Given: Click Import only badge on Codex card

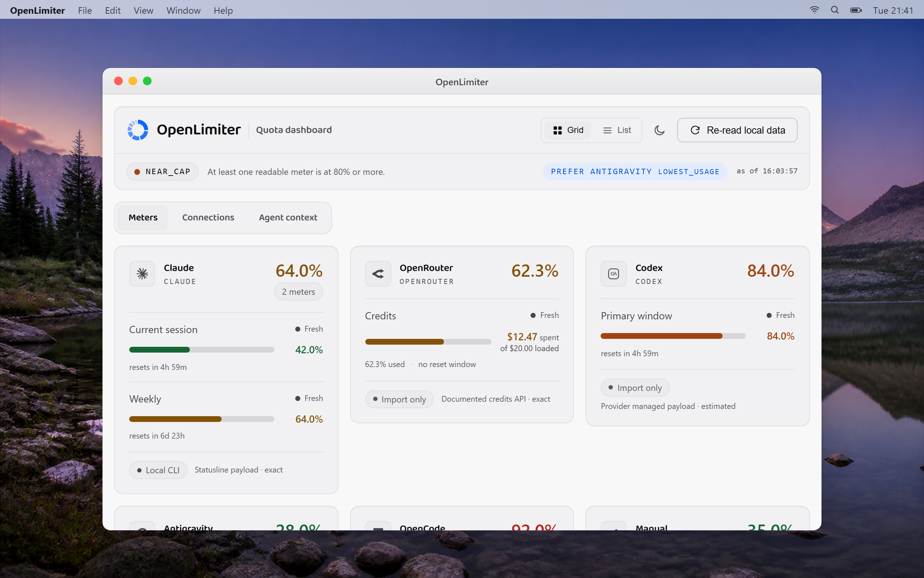Looking at the screenshot, I should click(x=635, y=388).
